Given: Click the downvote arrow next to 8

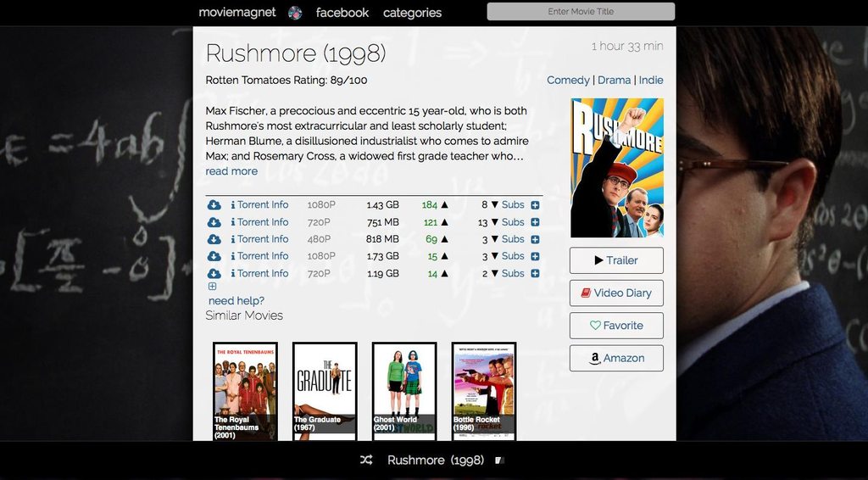Looking at the screenshot, I should (x=495, y=205).
